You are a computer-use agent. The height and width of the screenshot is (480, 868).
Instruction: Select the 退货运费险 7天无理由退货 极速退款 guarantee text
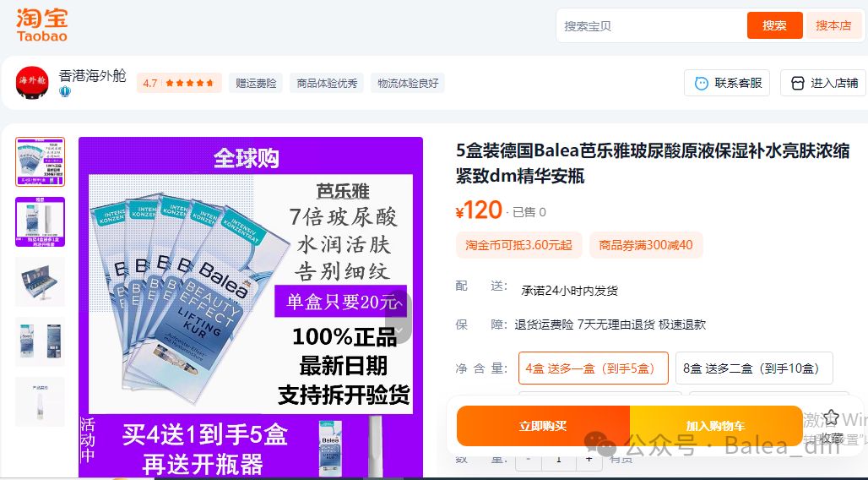click(610, 325)
